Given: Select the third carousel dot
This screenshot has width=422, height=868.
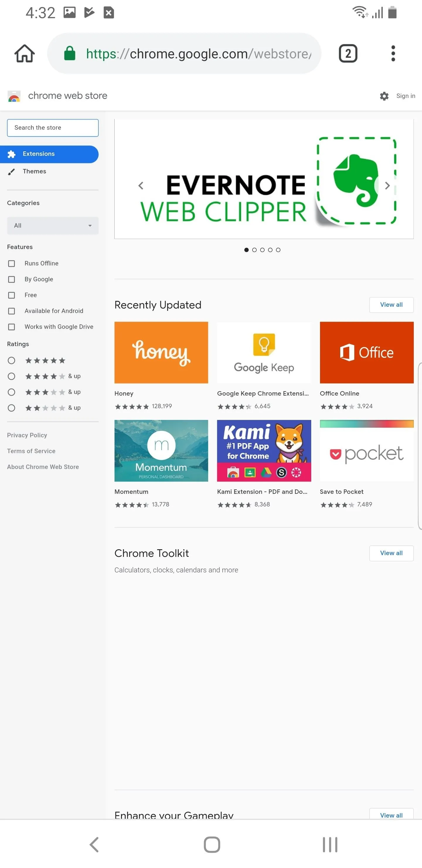Looking at the screenshot, I should [x=262, y=250].
